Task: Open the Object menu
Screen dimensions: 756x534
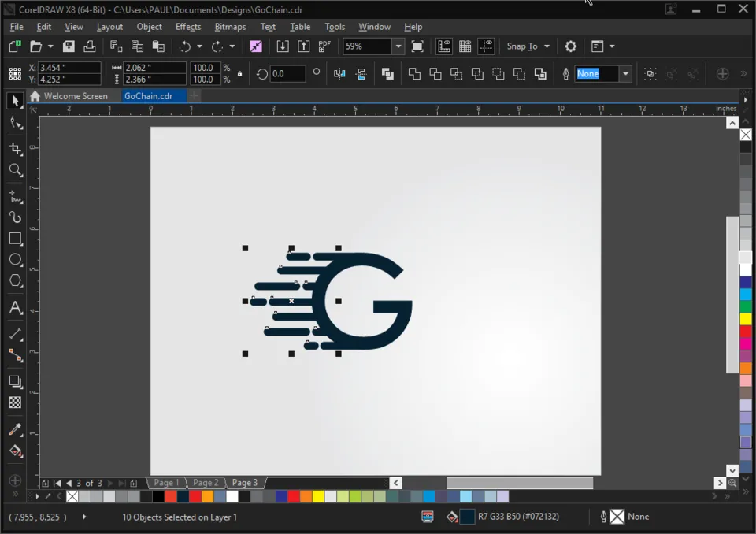Action: [x=149, y=27]
